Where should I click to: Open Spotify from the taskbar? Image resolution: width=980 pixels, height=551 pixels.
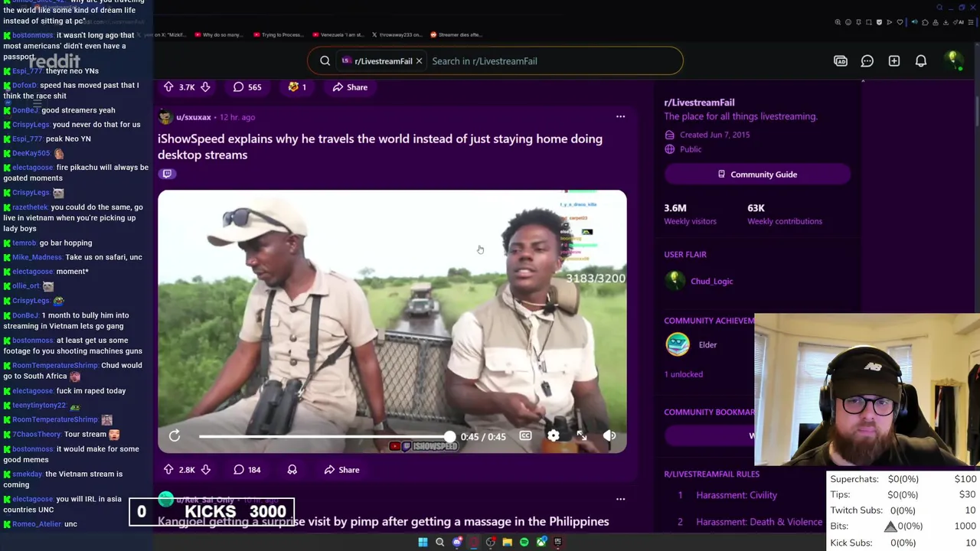pyautogui.click(x=524, y=542)
